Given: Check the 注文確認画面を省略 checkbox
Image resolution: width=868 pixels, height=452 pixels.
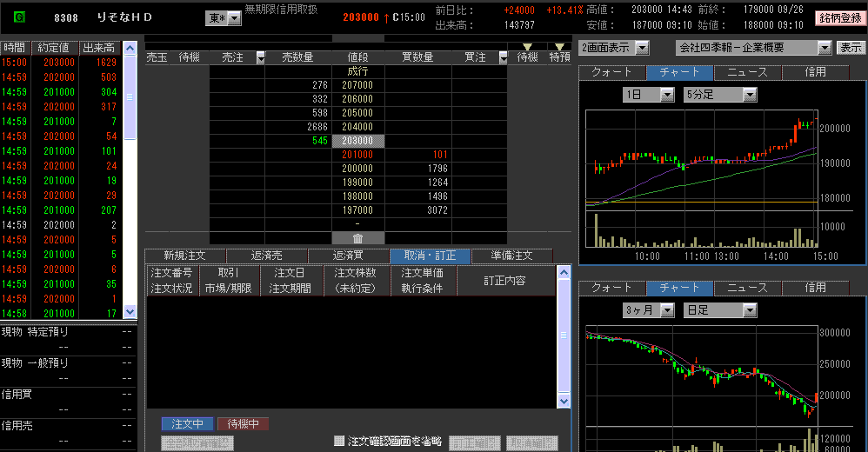Looking at the screenshot, I should (340, 442).
